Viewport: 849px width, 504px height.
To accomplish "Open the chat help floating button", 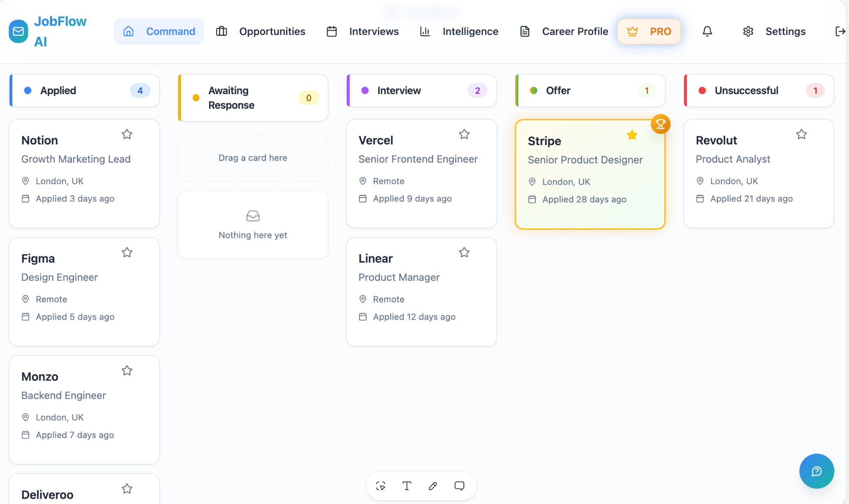I will (817, 471).
